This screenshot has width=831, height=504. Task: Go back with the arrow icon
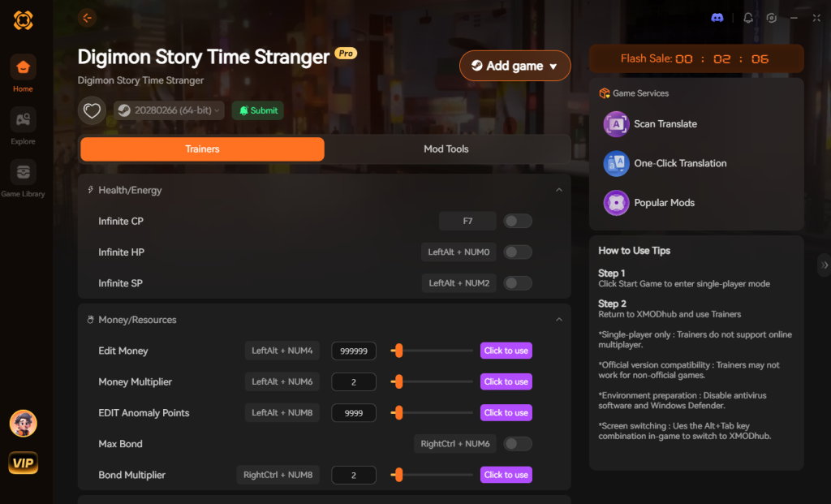[x=87, y=18]
